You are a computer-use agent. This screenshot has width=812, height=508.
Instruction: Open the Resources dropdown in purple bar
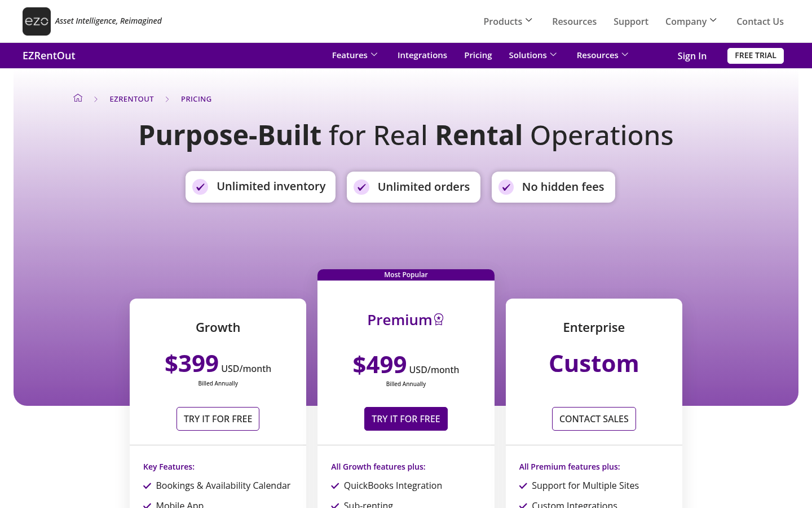tap(602, 55)
